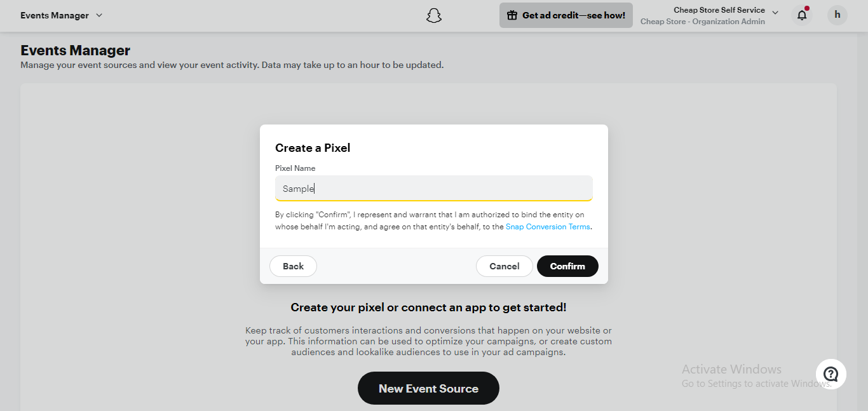
Task: Click the New Event Source button
Action: [428, 388]
